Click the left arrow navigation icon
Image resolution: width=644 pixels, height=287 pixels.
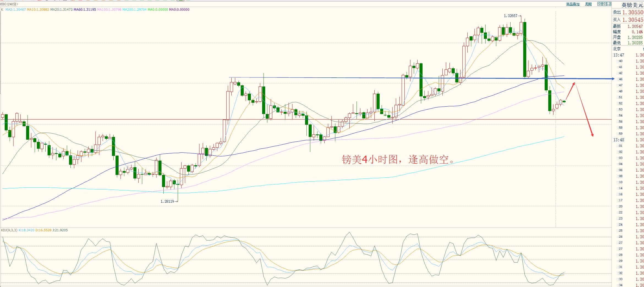(600, 4)
